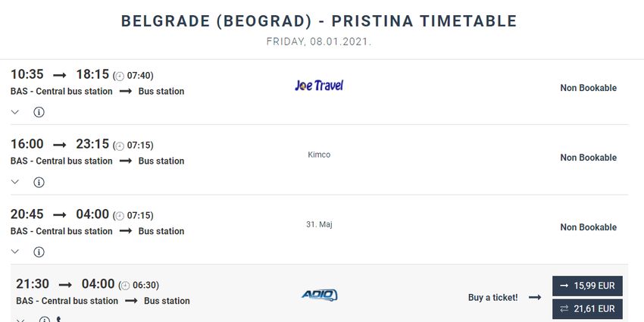The width and height of the screenshot is (644, 322).
Task: Expand details of 16:00 Kimco departure
Action: click(15, 182)
